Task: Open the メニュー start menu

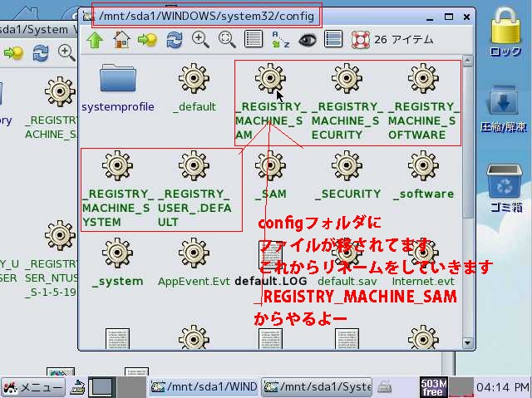Action: point(33,387)
